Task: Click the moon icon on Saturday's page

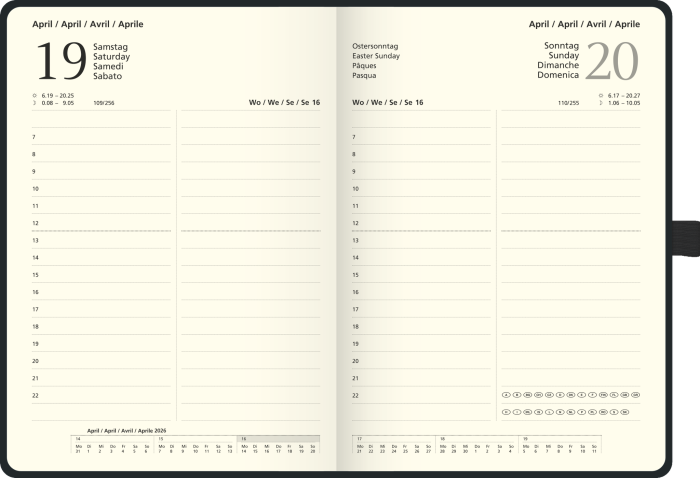Action: pyautogui.click(x=35, y=102)
